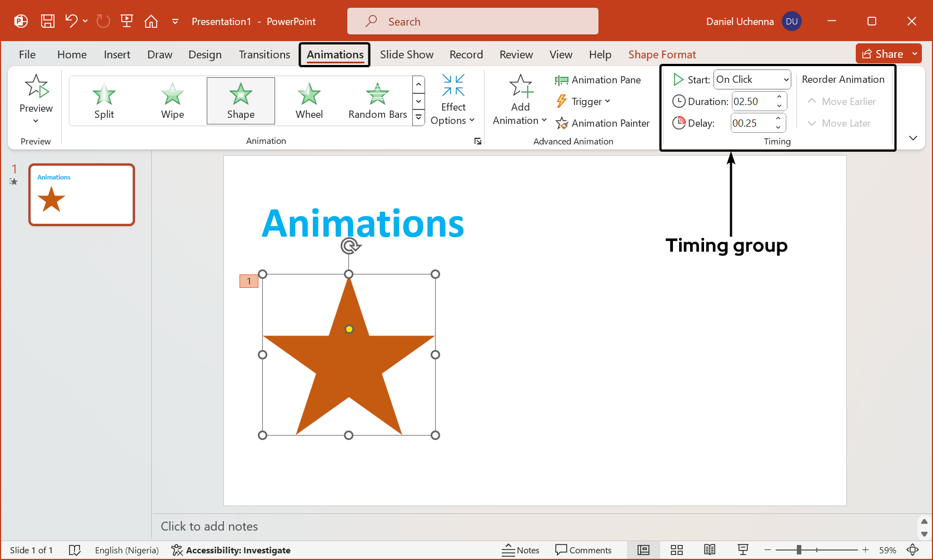Open the Comments pane
Viewport: 933px width, 560px height.
tap(584, 550)
